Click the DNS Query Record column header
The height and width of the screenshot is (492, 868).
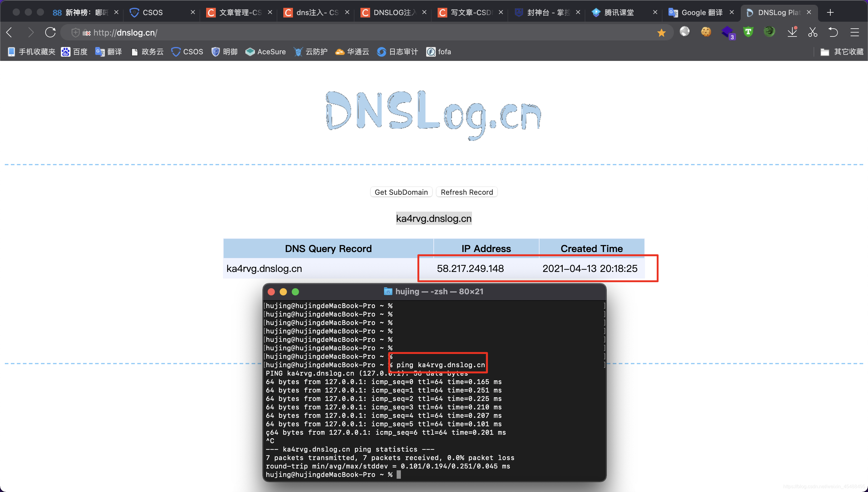click(x=328, y=248)
